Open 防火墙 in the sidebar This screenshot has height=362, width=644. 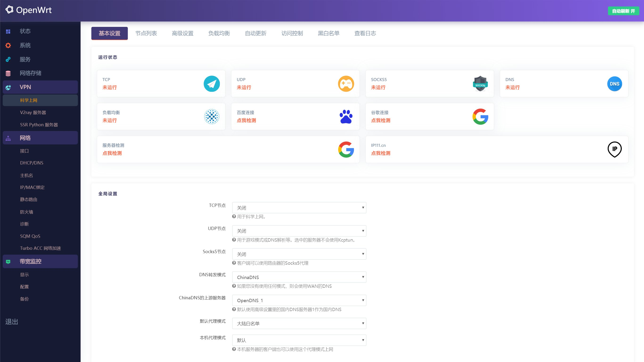(26, 212)
